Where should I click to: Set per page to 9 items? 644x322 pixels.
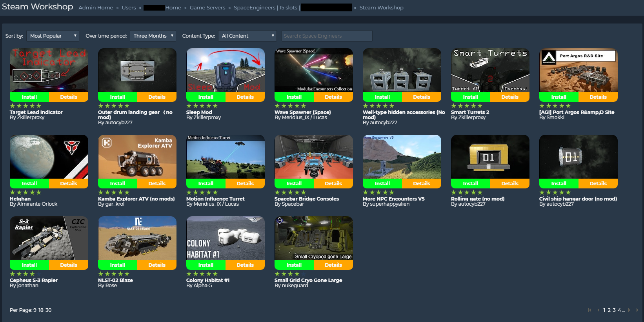35,310
